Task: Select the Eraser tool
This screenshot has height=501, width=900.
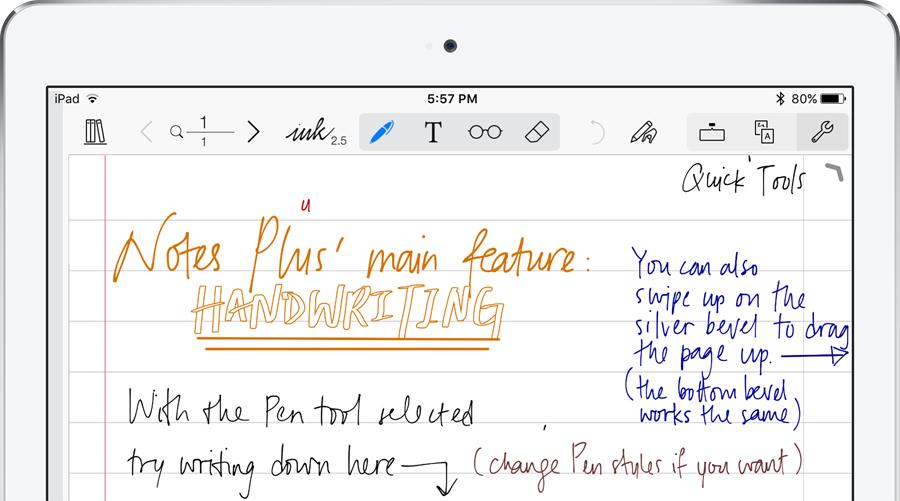Action: click(x=537, y=132)
